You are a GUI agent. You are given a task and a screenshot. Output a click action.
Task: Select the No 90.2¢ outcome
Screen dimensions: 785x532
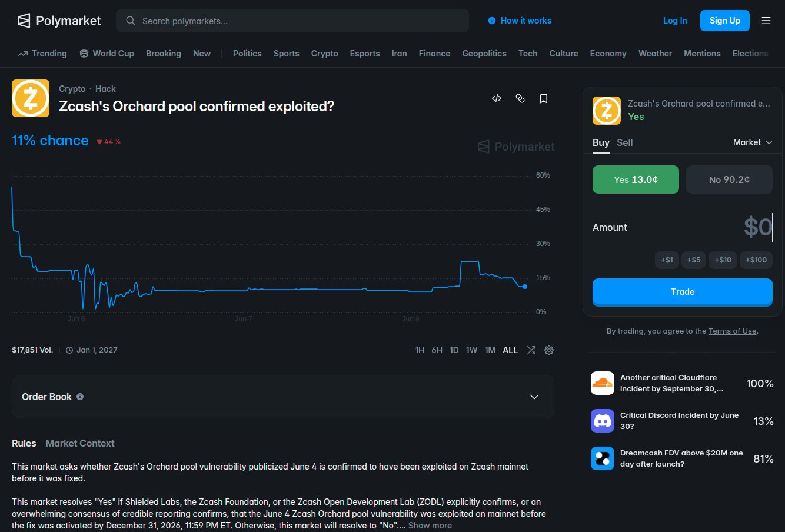[730, 179]
